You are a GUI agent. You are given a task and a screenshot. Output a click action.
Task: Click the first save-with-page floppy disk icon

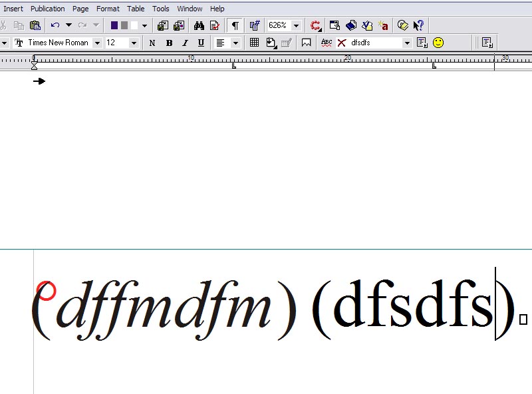163,25
